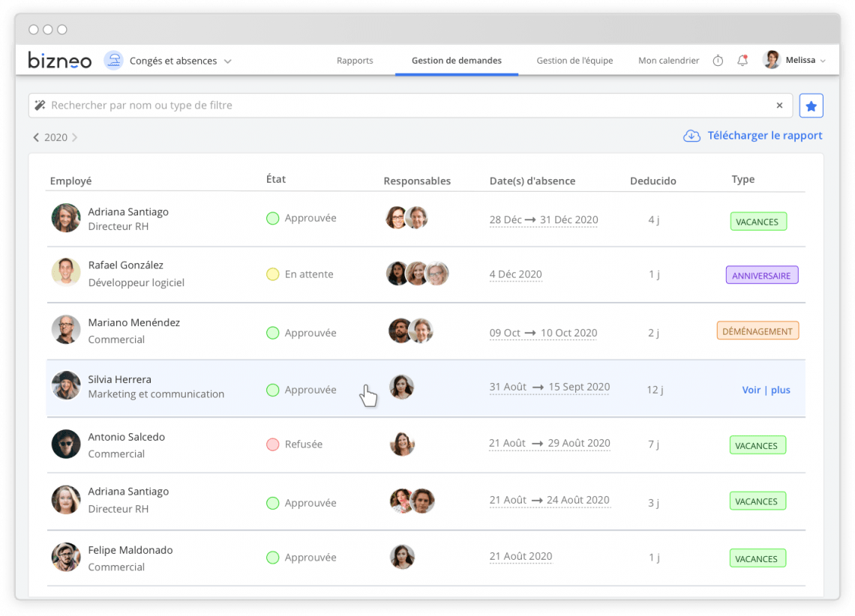
Task: Click the Télécharger le rapport link
Action: tap(764, 136)
